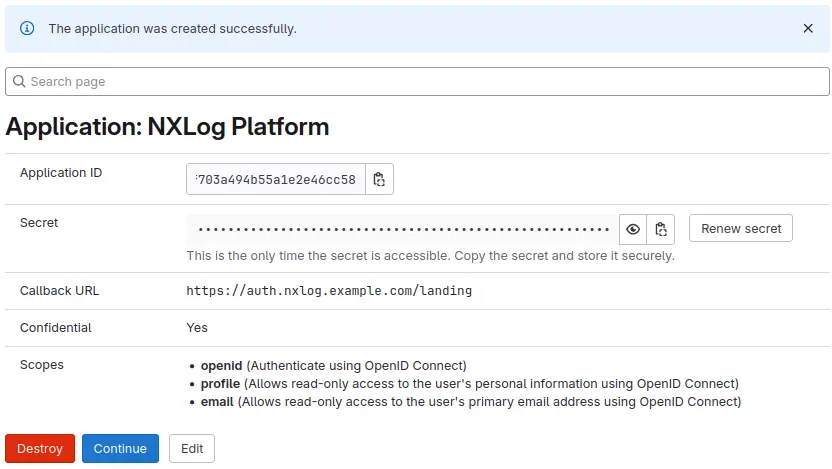Viewport: 832px width, 469px height.
Task: Copy the Application ID to clipboard
Action: coord(379,180)
